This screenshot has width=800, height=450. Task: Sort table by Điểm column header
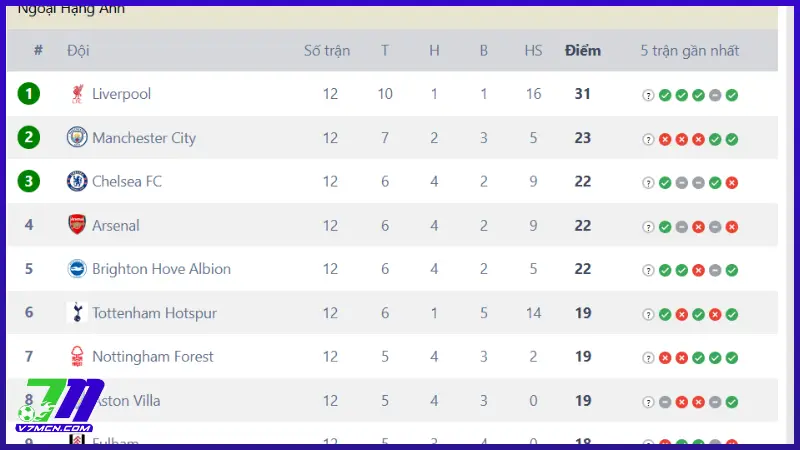click(582, 50)
